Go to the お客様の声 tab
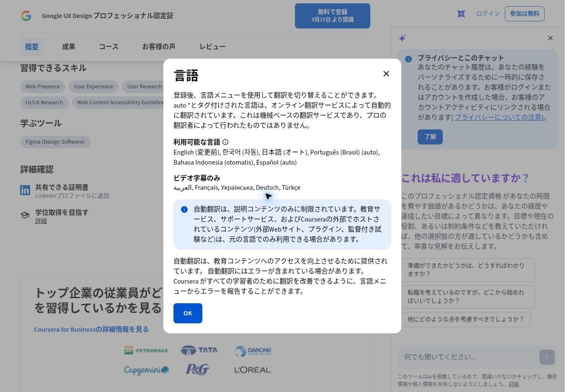The height and width of the screenshot is (392, 571). pos(159,47)
